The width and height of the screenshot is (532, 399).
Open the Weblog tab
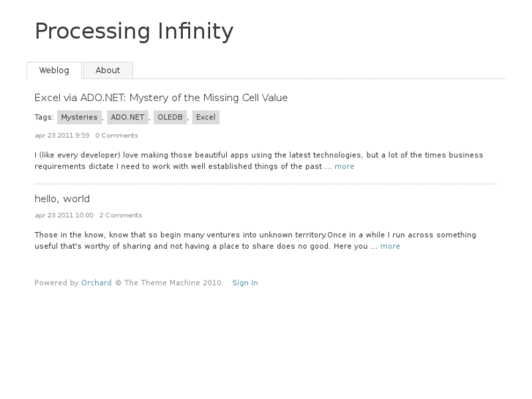pyautogui.click(x=54, y=70)
